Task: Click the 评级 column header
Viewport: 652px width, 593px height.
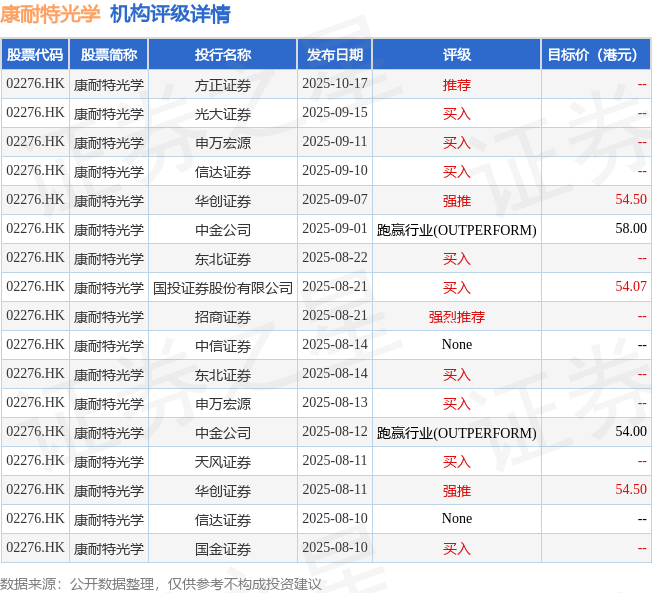Action: [x=457, y=54]
